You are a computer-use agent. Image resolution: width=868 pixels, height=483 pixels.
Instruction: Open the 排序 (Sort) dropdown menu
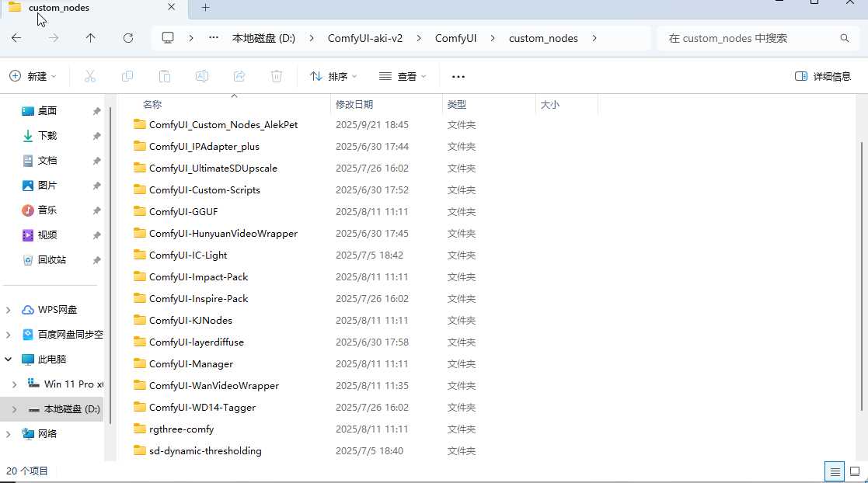point(333,76)
